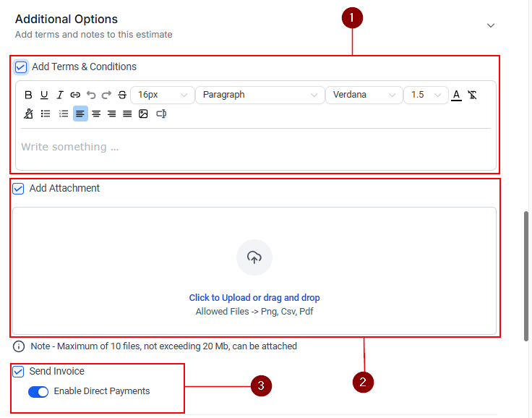Undo the last edit
Image resolution: width=532 pixels, height=418 pixels.
91,95
